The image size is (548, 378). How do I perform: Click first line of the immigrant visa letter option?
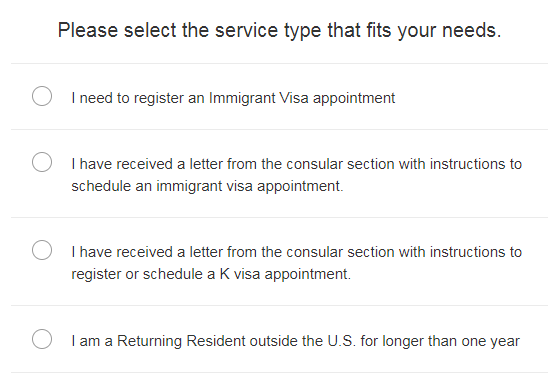click(x=296, y=164)
